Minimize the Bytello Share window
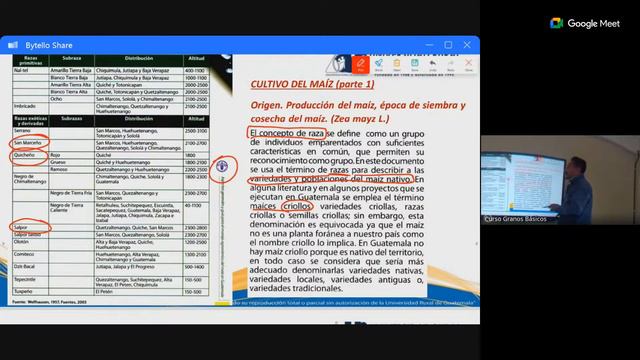Screen dimensions: 640x360 point(429,45)
